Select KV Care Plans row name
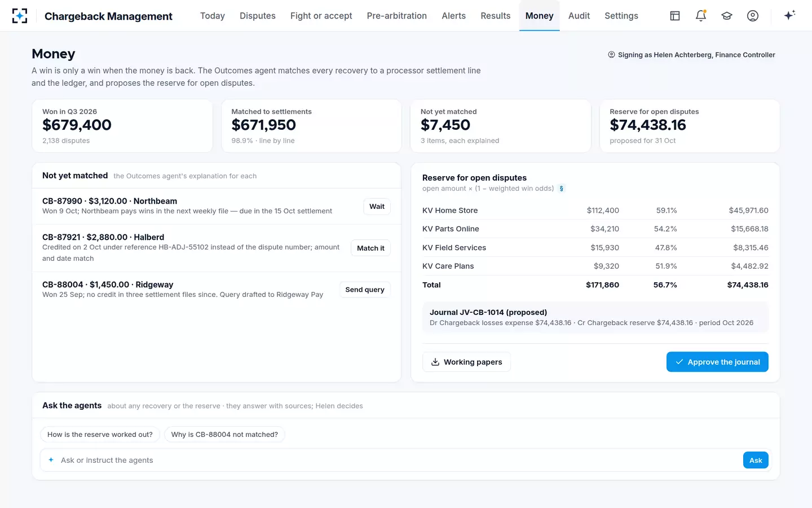The image size is (812, 508). pyautogui.click(x=448, y=266)
